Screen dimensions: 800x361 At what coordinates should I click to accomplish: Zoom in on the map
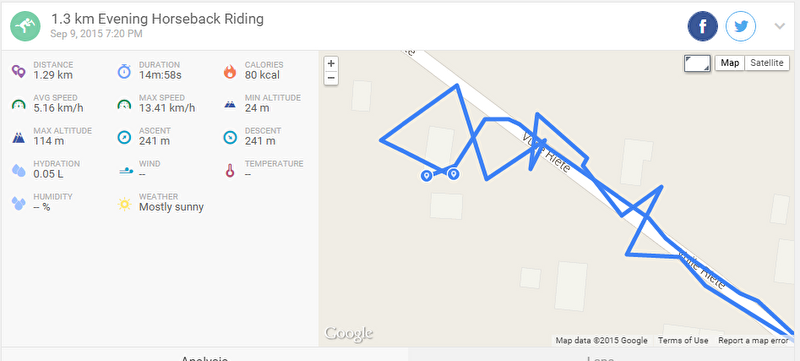click(x=331, y=64)
